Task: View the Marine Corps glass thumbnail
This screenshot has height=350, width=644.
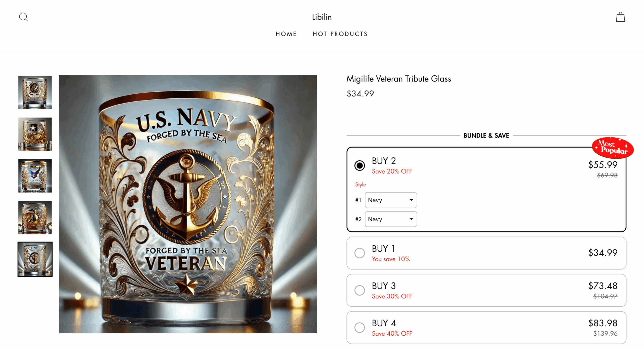Action: [35, 218]
